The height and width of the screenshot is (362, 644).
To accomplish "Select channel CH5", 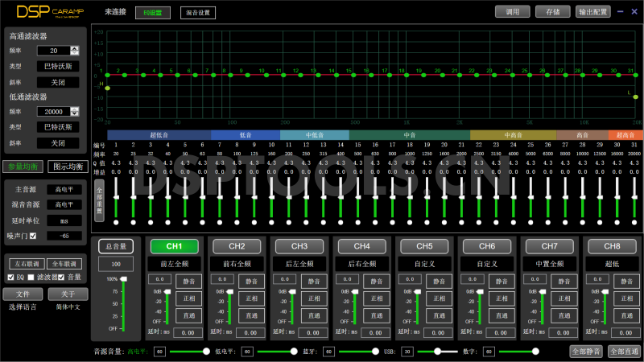I will [x=425, y=245].
